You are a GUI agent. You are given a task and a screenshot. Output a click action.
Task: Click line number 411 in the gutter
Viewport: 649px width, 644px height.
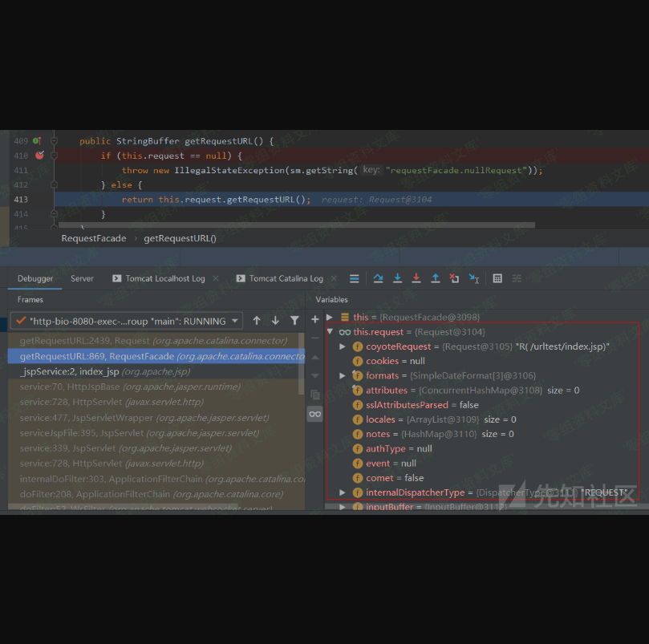pos(21,170)
